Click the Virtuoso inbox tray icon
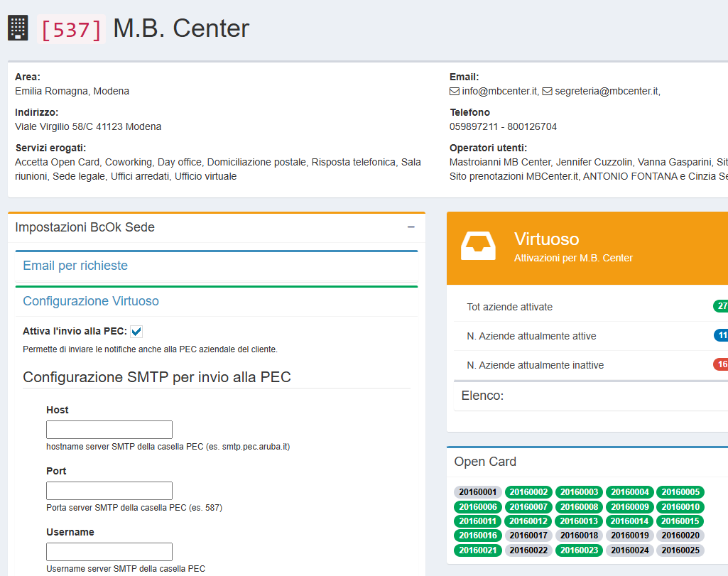 pyautogui.click(x=478, y=246)
